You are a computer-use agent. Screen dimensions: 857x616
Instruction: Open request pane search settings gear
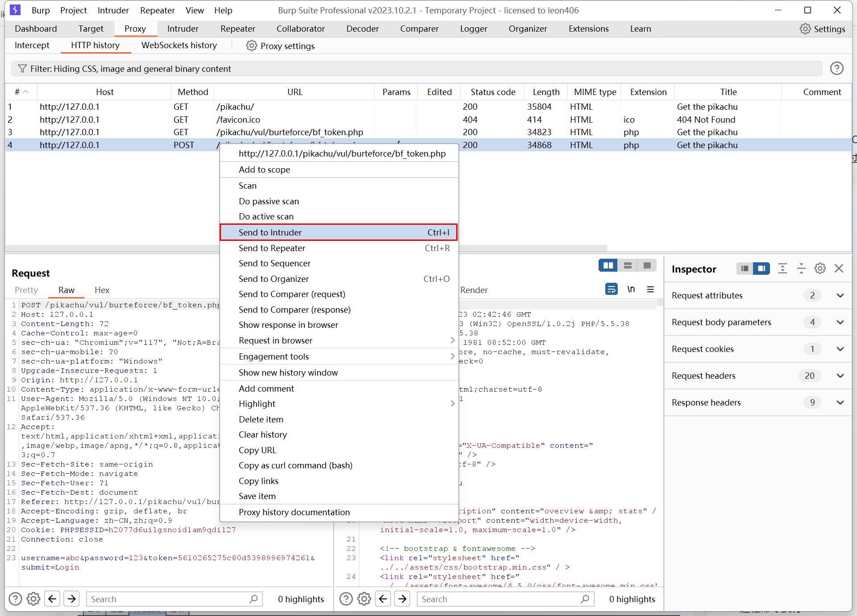33,599
